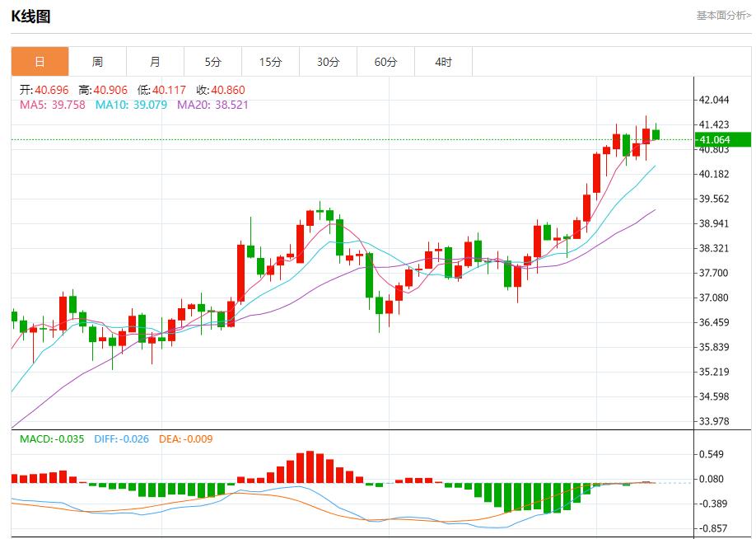Image resolution: width=756 pixels, height=539 pixels.
Task: Switch to the 周 weekly chart tab
Action: pos(96,61)
